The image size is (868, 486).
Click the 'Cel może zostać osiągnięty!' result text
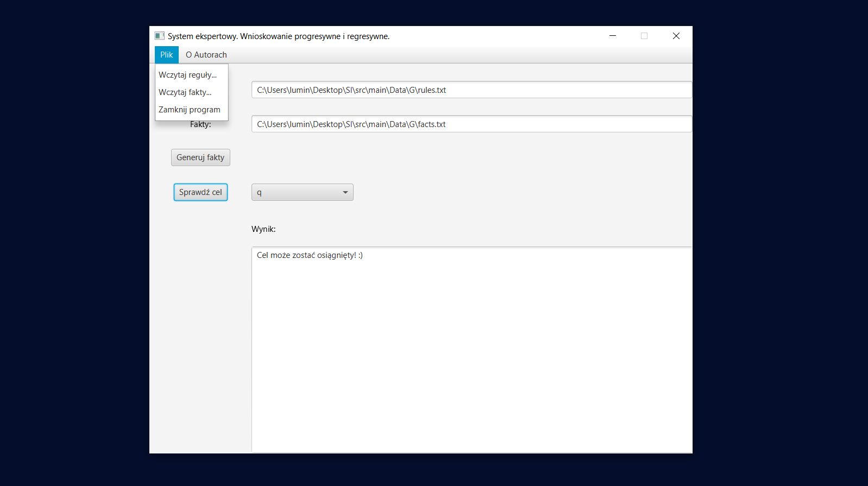coord(310,255)
